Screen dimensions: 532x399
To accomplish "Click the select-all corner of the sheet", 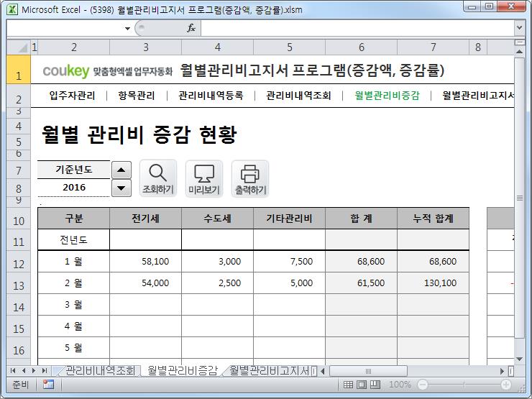I will pyautogui.click(x=19, y=47).
